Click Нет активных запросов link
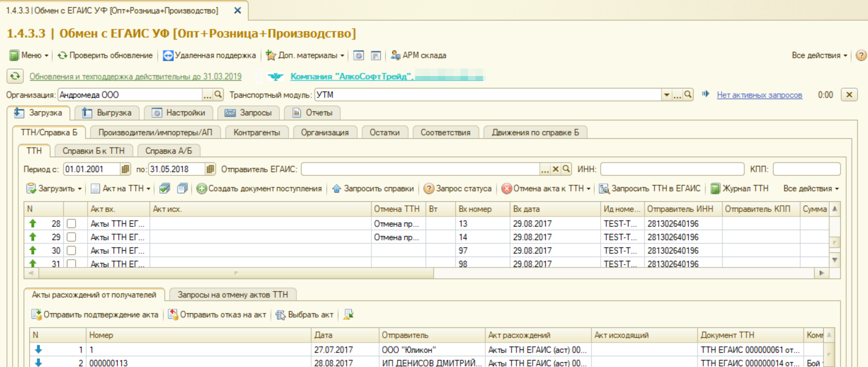Image resolution: width=868 pixels, height=367 pixels. 759,95
